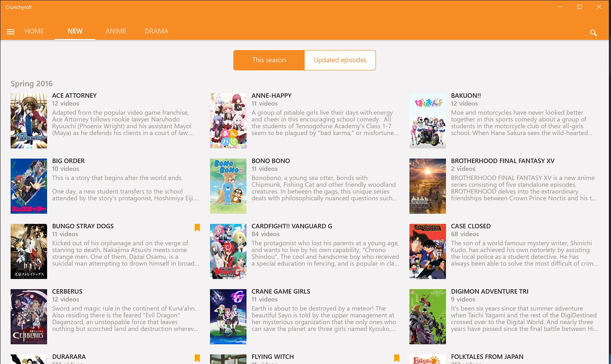Click the CASE CLOSED title
Image resolution: width=611 pixels, height=364 pixels.
471,226
